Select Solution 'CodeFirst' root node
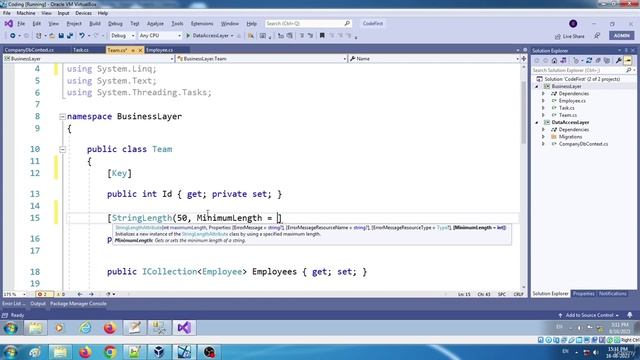The width and height of the screenshot is (640, 360). [x=582, y=79]
